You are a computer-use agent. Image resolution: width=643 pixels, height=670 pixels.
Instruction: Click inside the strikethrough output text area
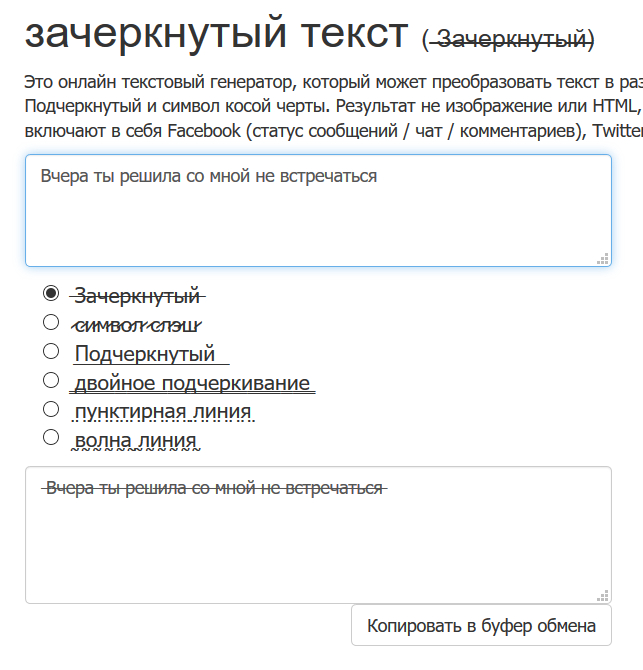318,535
